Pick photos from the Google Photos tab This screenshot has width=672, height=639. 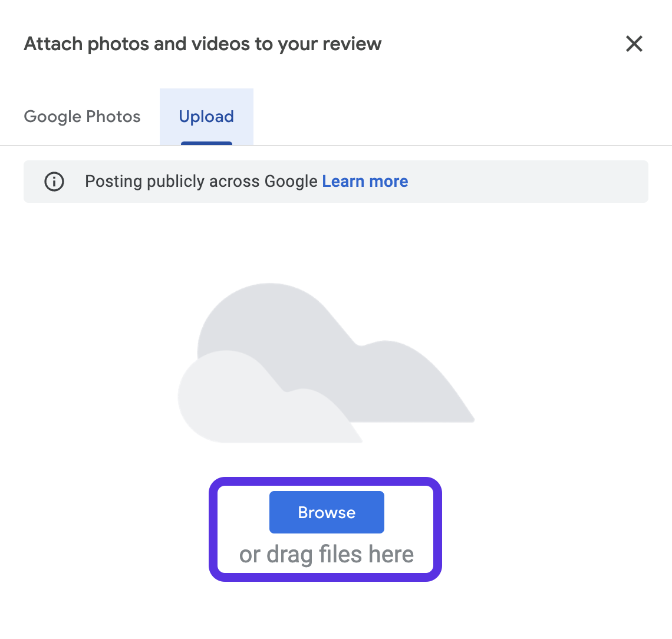point(83,117)
